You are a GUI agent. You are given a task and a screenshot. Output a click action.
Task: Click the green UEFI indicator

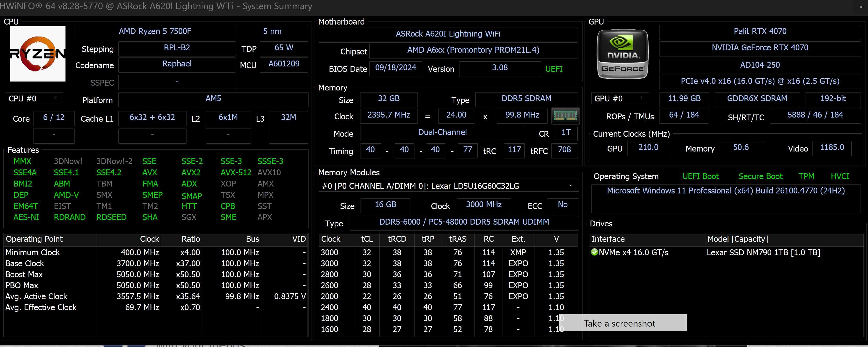click(x=554, y=69)
